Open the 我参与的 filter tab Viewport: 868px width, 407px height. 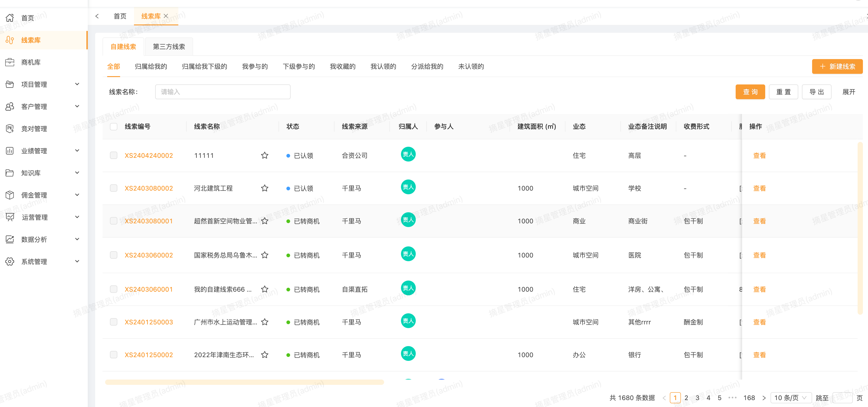point(255,66)
